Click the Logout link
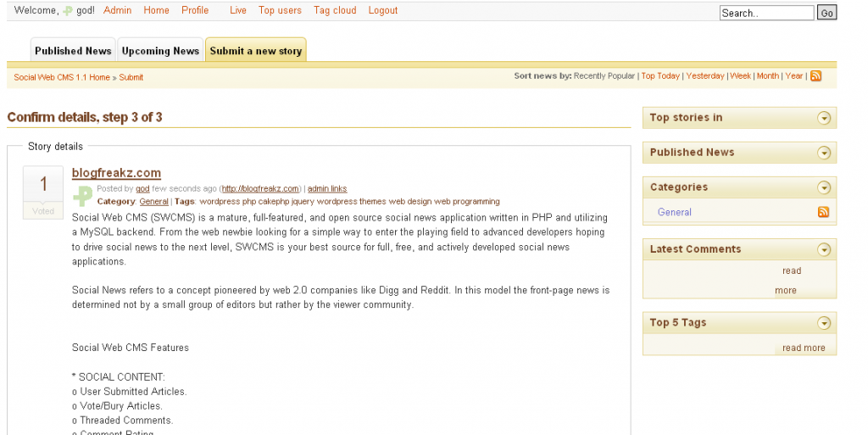Viewport: 868px width, 435px height. point(383,10)
